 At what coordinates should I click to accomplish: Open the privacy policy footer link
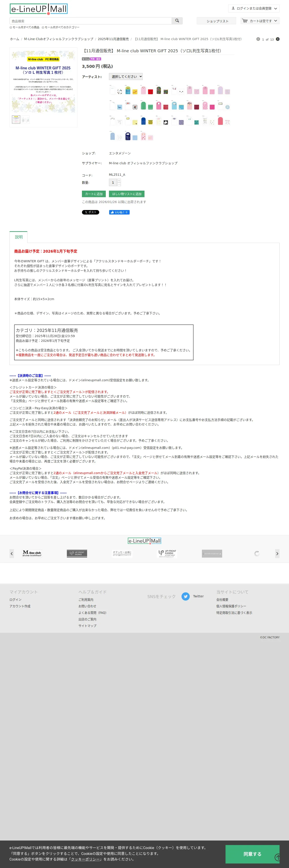231,606
